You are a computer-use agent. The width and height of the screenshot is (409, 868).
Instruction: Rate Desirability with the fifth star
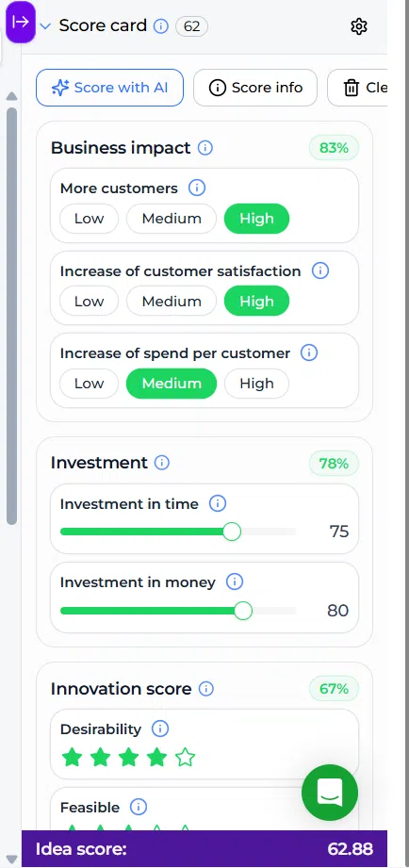click(186, 757)
